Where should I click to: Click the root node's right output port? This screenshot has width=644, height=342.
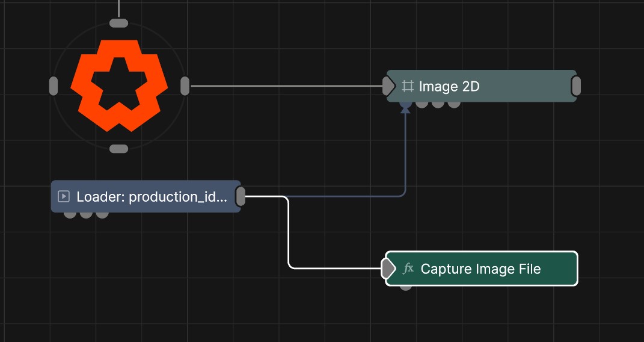tap(185, 86)
